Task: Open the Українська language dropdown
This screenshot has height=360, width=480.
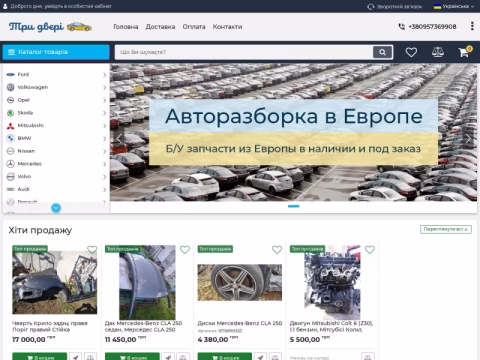Action: click(454, 6)
